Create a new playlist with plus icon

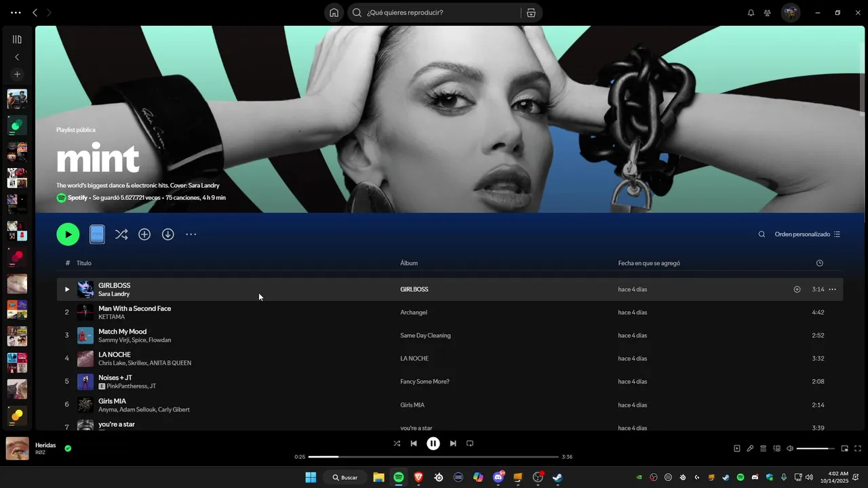click(17, 74)
